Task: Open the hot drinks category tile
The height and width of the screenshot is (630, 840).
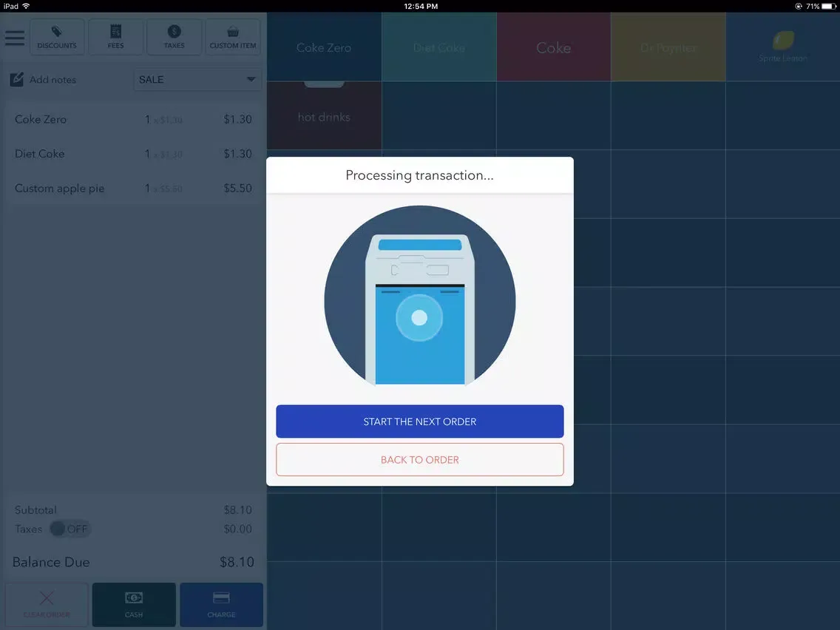Action: (324, 115)
